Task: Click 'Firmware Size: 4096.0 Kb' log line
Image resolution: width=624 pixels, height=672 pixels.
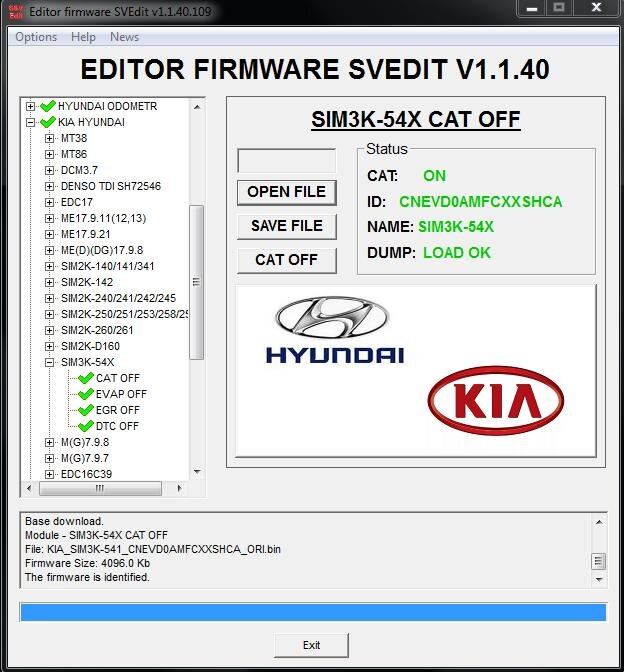Action: coord(87,563)
